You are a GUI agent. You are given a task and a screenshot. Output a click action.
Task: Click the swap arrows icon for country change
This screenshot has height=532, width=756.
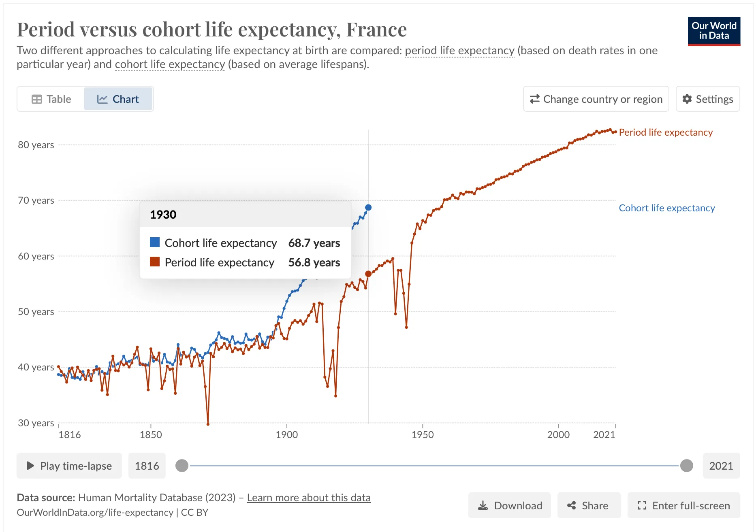[534, 99]
